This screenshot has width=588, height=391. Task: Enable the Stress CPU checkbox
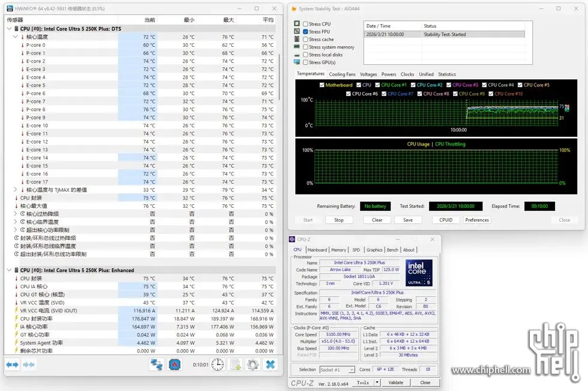coord(306,24)
